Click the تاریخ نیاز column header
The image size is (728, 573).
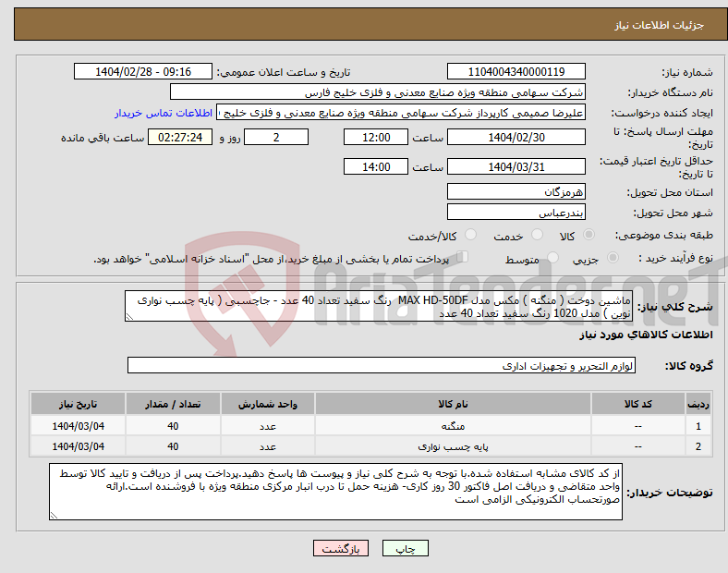click(x=78, y=404)
